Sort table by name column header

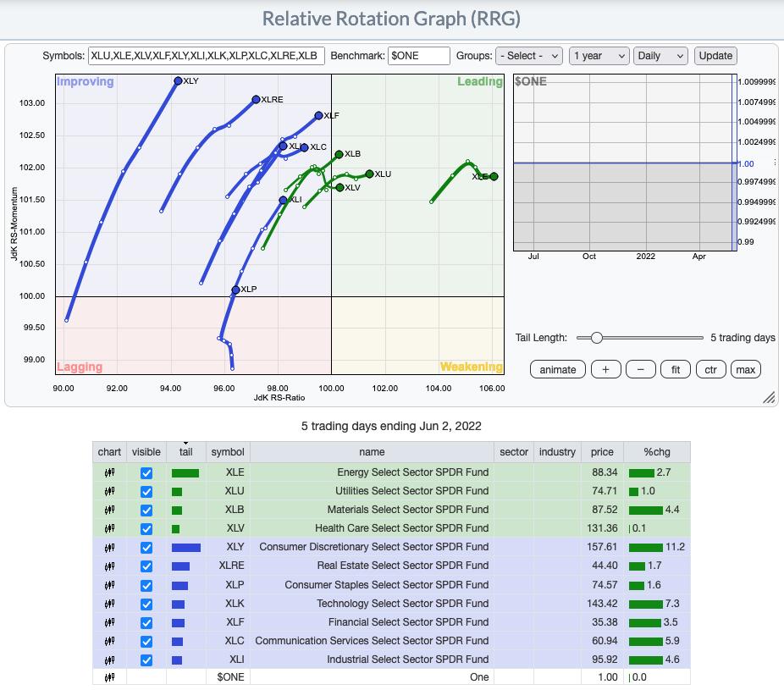click(x=372, y=452)
